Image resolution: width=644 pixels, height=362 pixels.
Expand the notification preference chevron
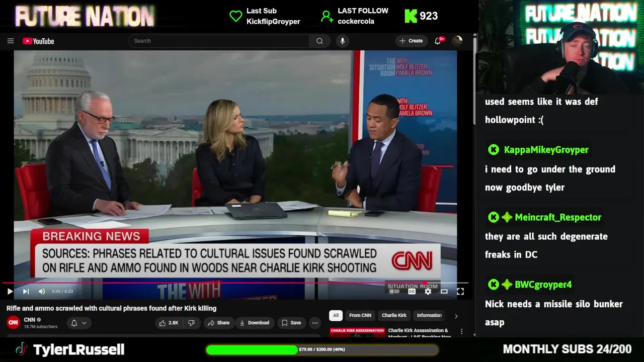click(x=84, y=323)
